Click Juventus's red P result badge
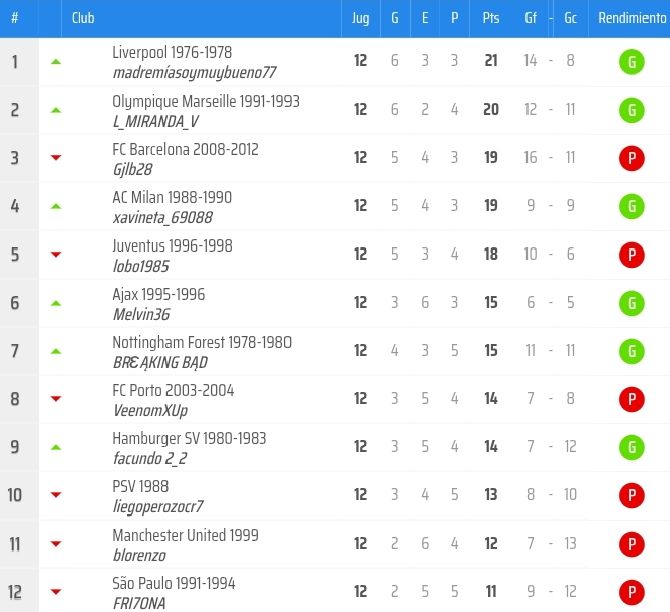Viewport: 670px width, 612px height. coord(630,255)
